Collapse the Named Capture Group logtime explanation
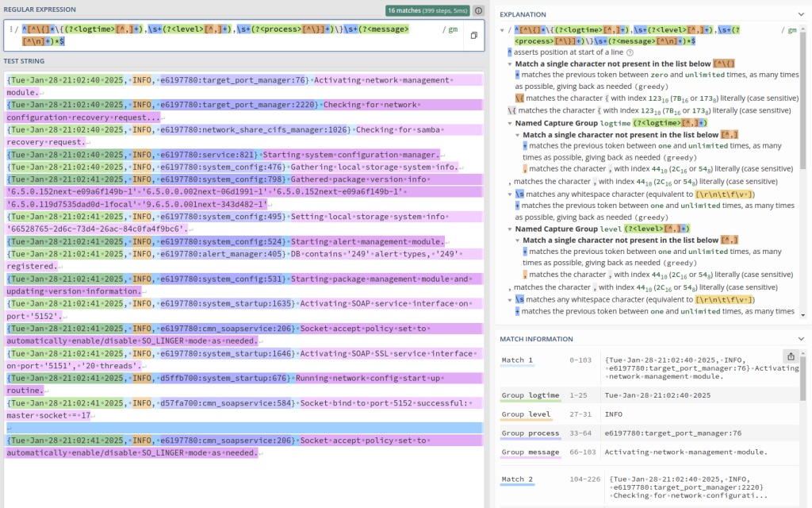The height and width of the screenshot is (508, 812). (x=510, y=124)
